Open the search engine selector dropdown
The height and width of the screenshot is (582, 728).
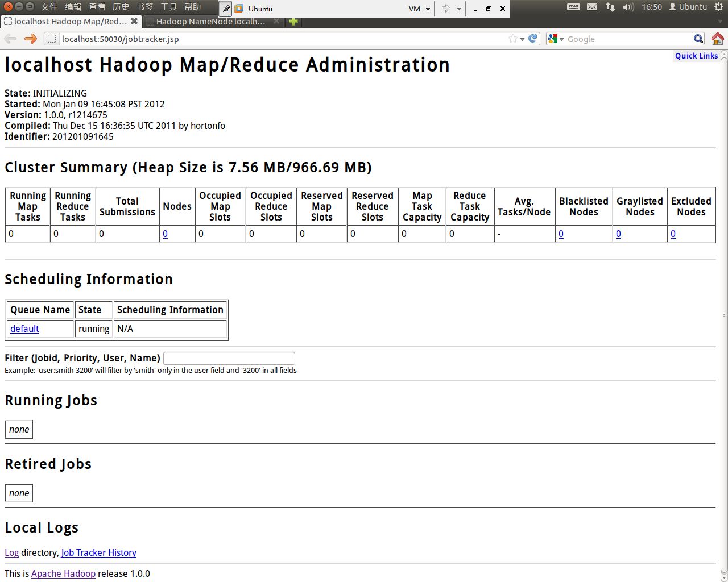(555, 39)
